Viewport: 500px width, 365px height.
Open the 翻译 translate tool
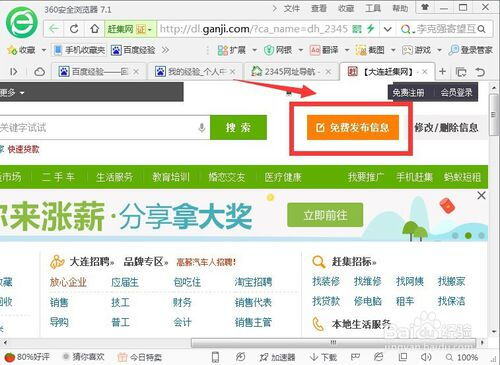[x=324, y=50]
